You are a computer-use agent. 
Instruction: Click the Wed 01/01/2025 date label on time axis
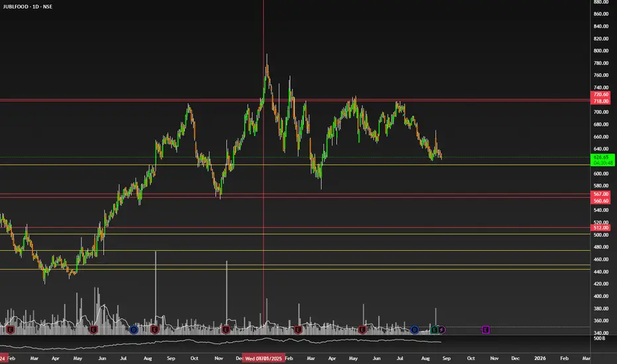(x=263, y=359)
